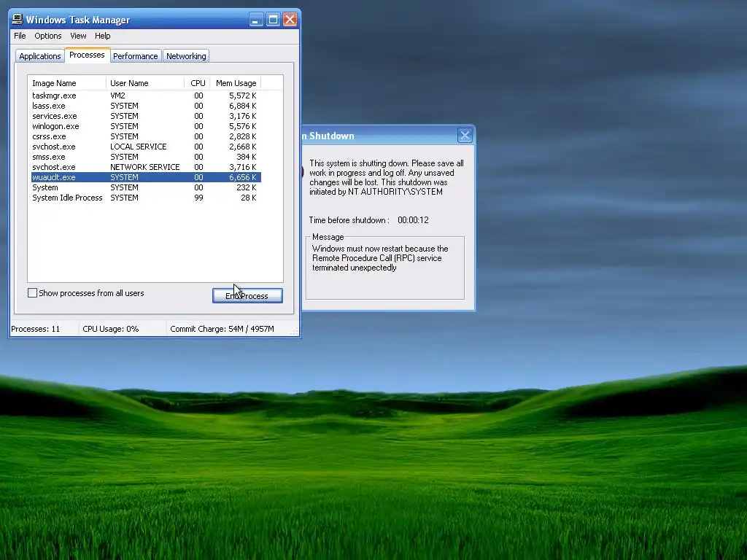Select the smss.exe process row

pos(146,157)
